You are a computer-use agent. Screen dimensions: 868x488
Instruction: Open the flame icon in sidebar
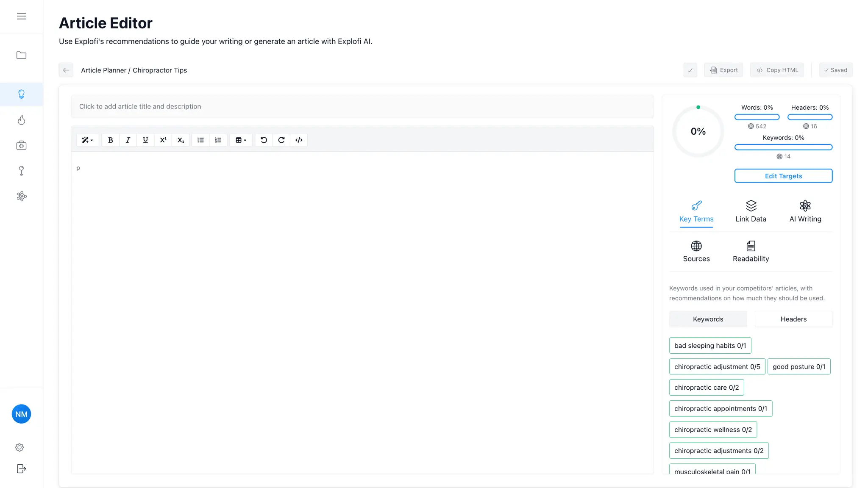coord(21,120)
